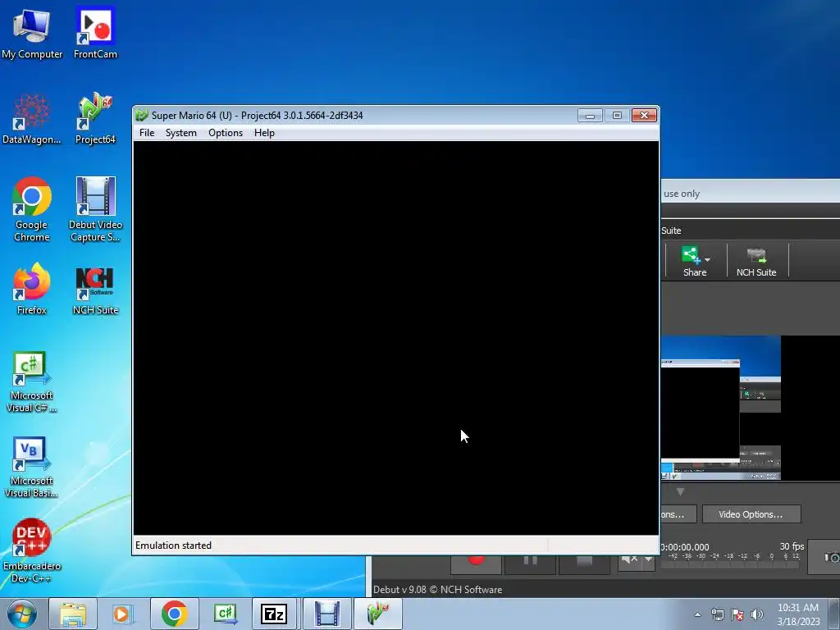840x630 pixels.
Task: Click the network tray icon
Action: pos(717,614)
